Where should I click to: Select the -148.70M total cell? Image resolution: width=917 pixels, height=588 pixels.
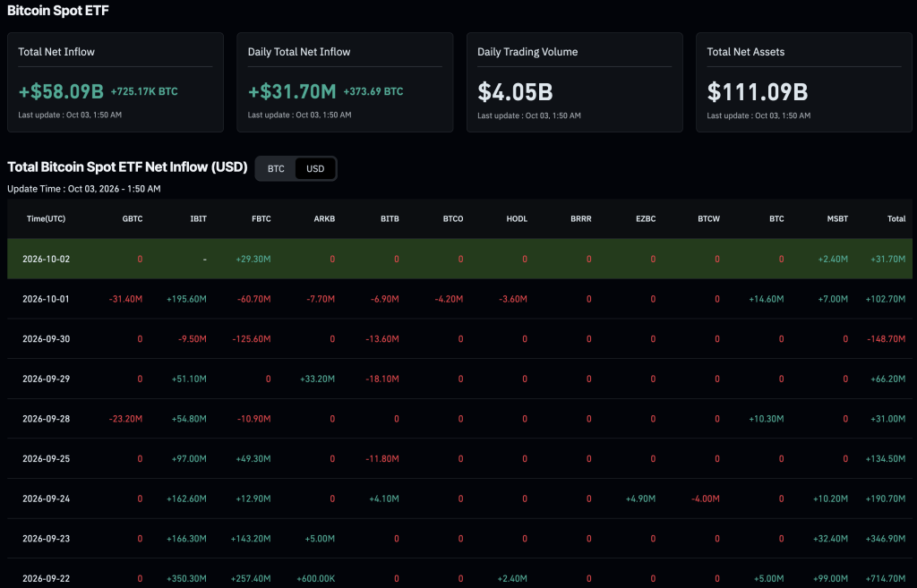(886, 339)
